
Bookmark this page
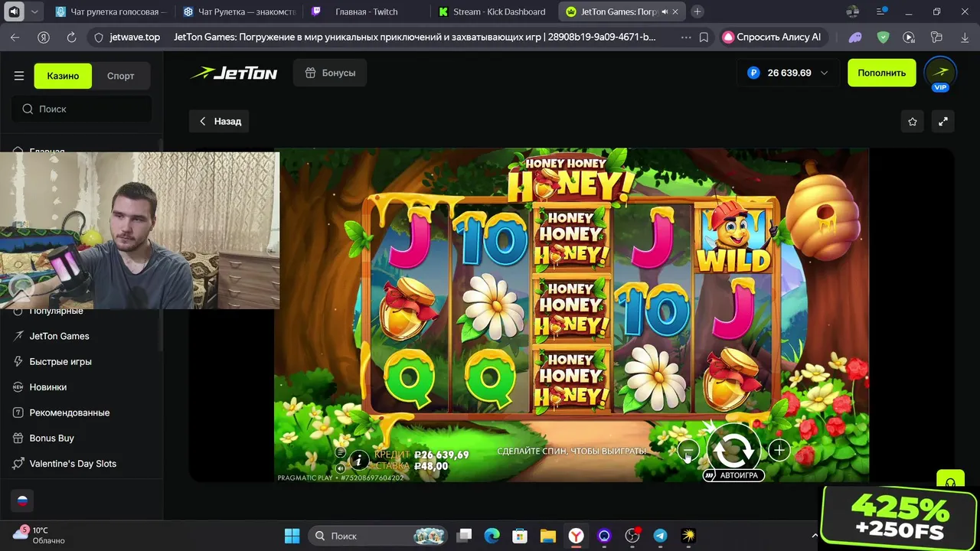(x=704, y=37)
